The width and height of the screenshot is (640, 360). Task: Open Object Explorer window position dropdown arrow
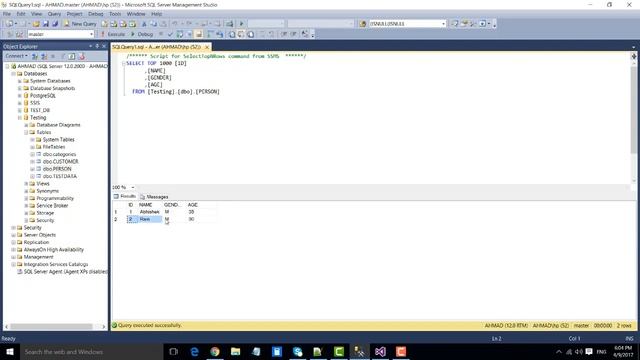coord(91,46)
